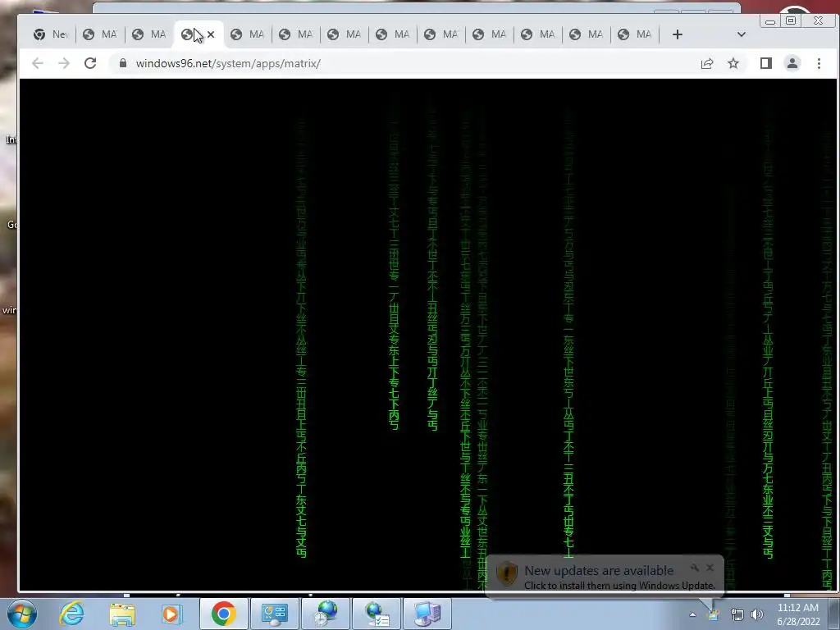Open the volume speaker tray icon
Image resolution: width=840 pixels, height=630 pixels.
[x=757, y=614]
